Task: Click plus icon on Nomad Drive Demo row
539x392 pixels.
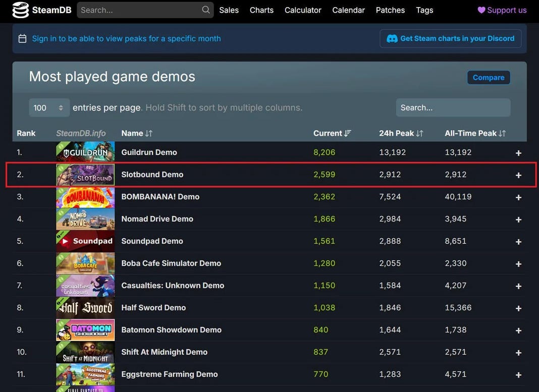Action: (x=518, y=219)
